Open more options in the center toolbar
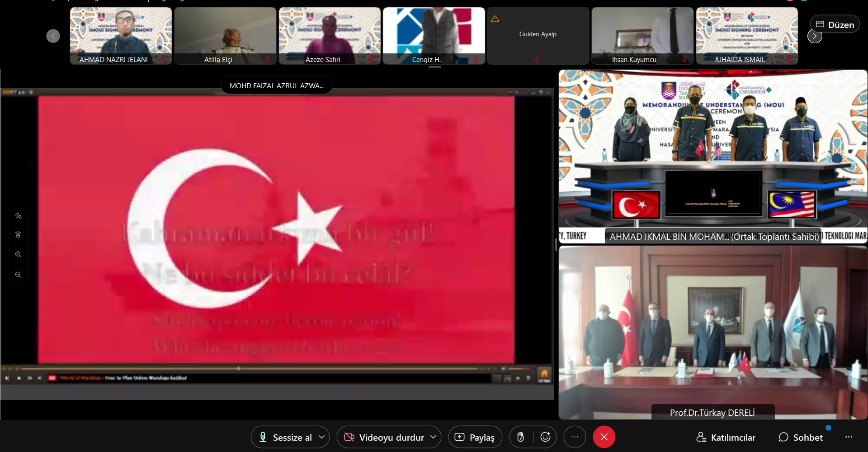The image size is (868, 452). (x=575, y=437)
